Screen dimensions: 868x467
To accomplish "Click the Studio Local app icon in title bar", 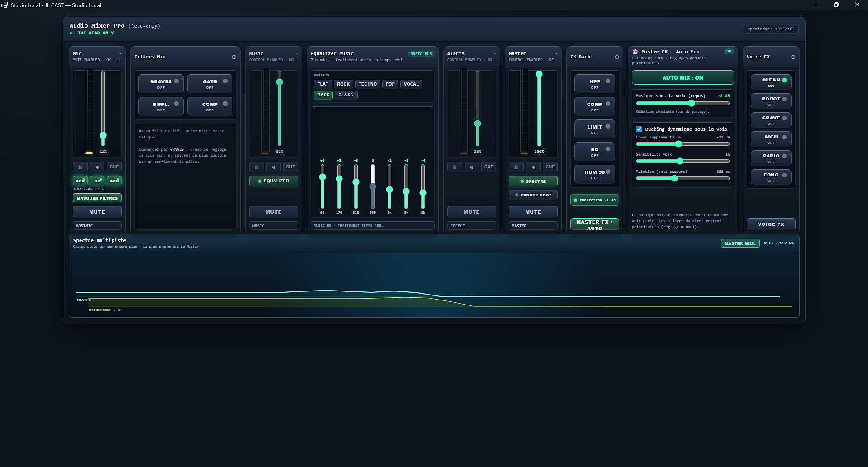I will point(5,5).
